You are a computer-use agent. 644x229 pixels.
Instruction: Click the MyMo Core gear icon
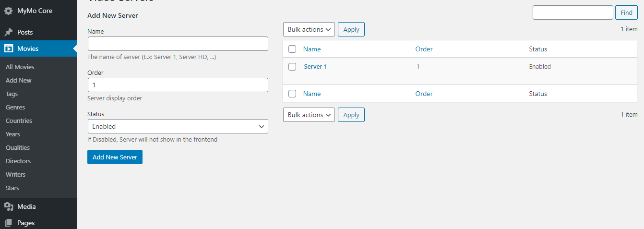pyautogui.click(x=8, y=11)
